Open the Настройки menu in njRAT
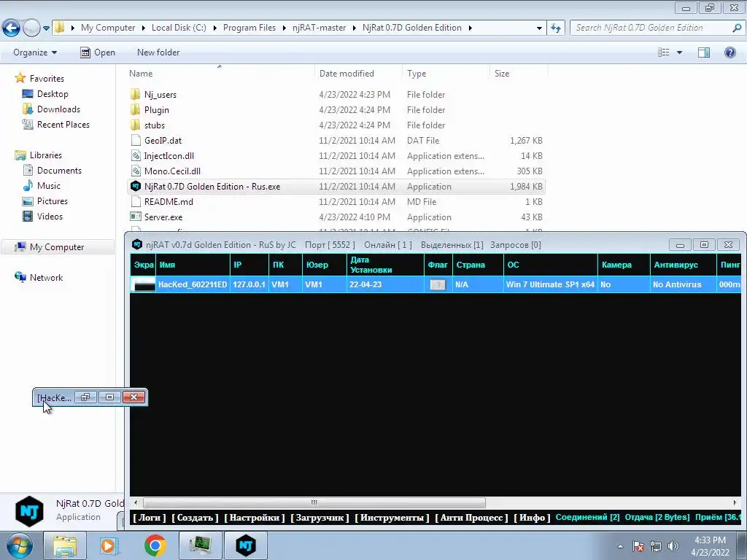 [x=255, y=518]
